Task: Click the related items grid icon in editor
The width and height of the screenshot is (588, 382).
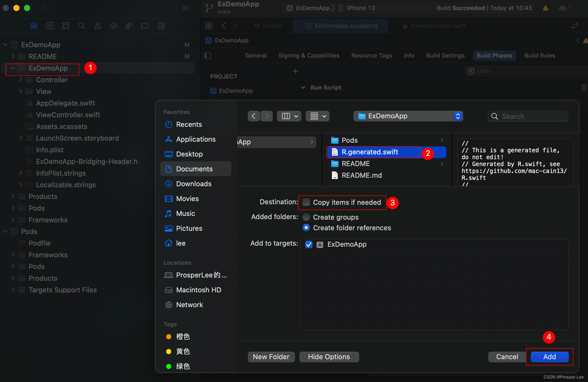Action: [209, 26]
